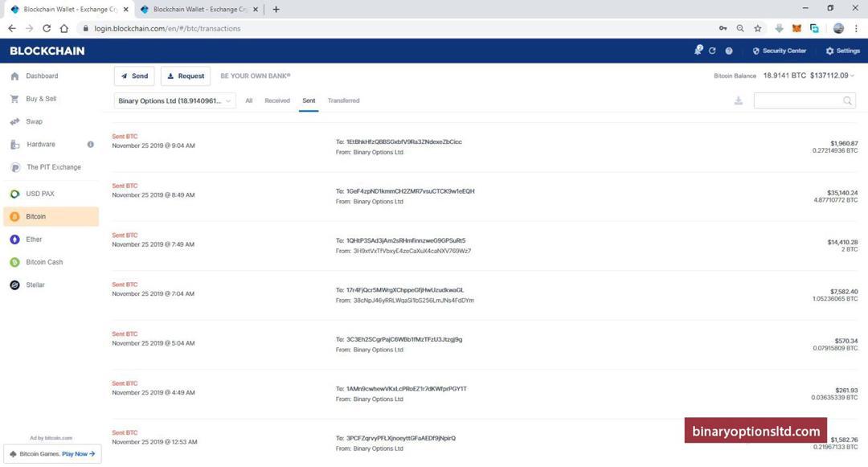This screenshot has width=868, height=467.
Task: Select USD PAX in the sidebar
Action: point(51,194)
